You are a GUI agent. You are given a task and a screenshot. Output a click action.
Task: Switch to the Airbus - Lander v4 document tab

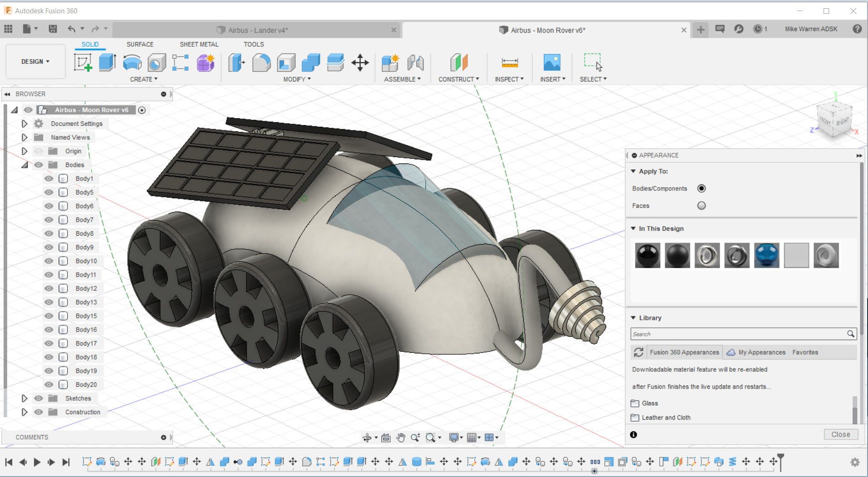tap(257, 30)
